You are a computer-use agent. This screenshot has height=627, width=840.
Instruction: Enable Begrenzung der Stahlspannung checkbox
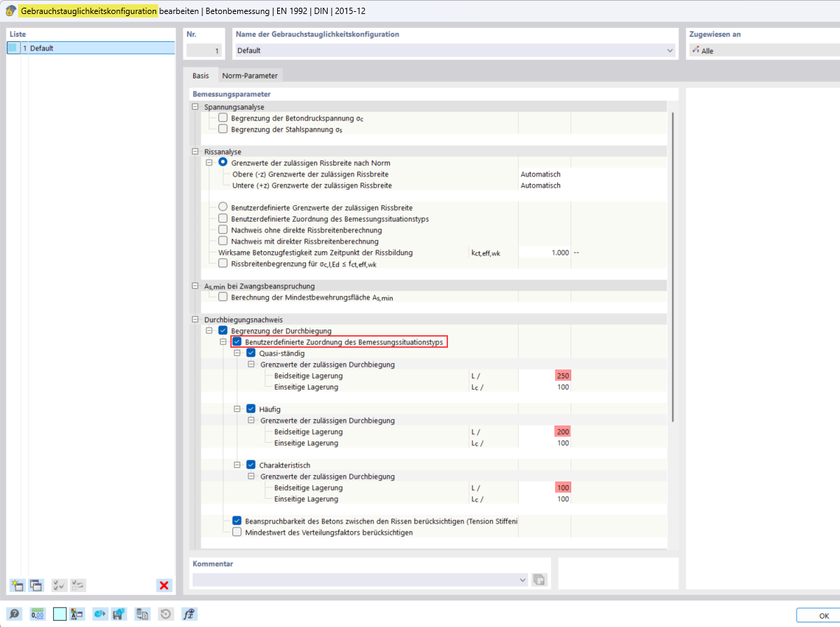[x=223, y=129]
